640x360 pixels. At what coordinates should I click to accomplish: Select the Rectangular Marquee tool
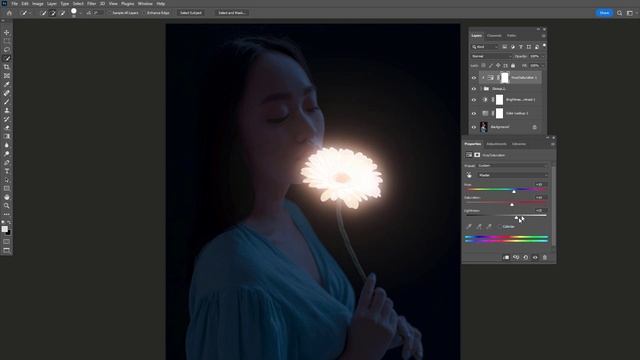pyautogui.click(x=7, y=41)
